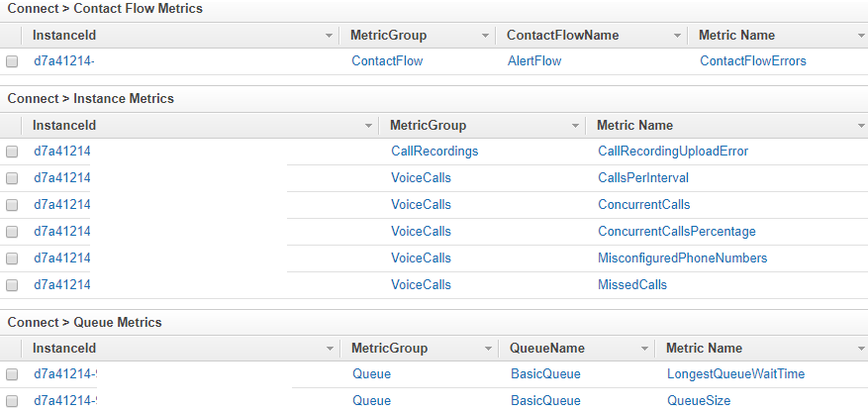Click VoiceCalls in the ConcurrentCallsPercentage row

pos(421,231)
